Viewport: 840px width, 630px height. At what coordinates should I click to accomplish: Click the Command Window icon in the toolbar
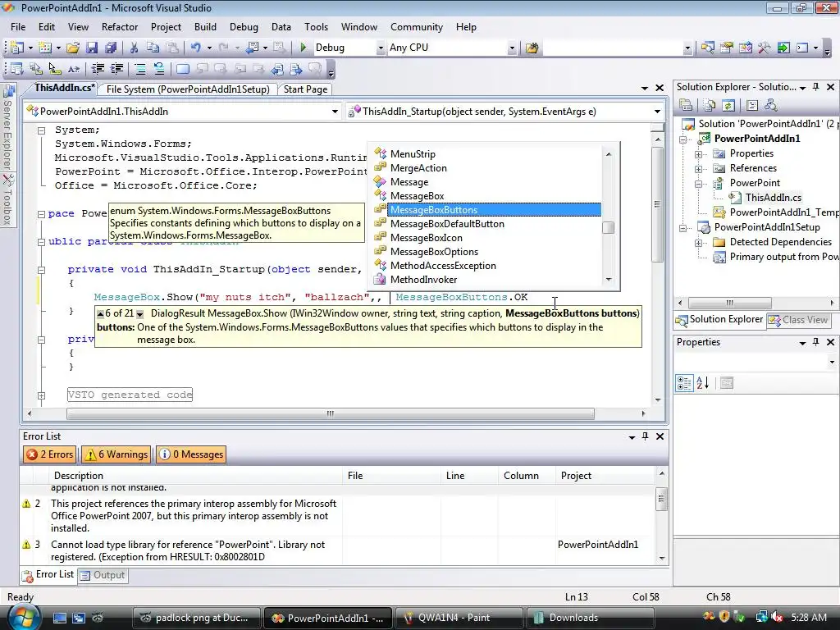[802, 48]
